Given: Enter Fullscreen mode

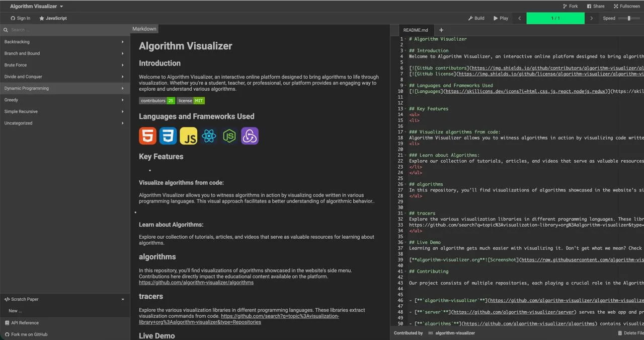Looking at the screenshot, I should (626, 7).
